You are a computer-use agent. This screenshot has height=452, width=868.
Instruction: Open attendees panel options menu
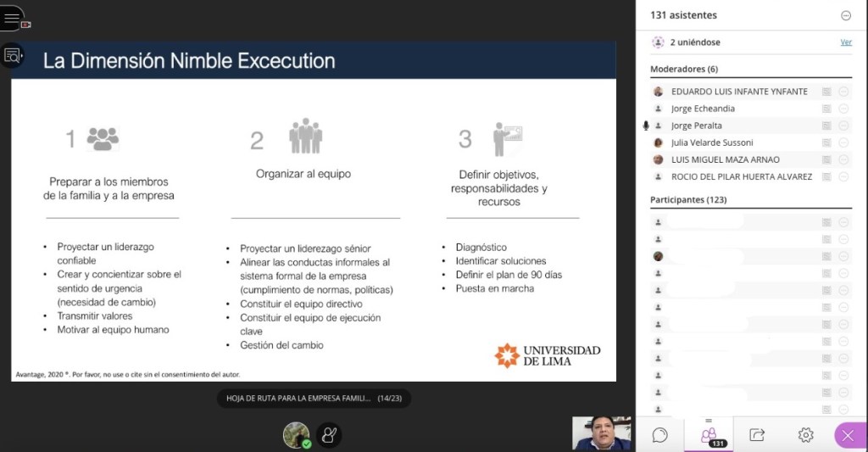point(845,15)
